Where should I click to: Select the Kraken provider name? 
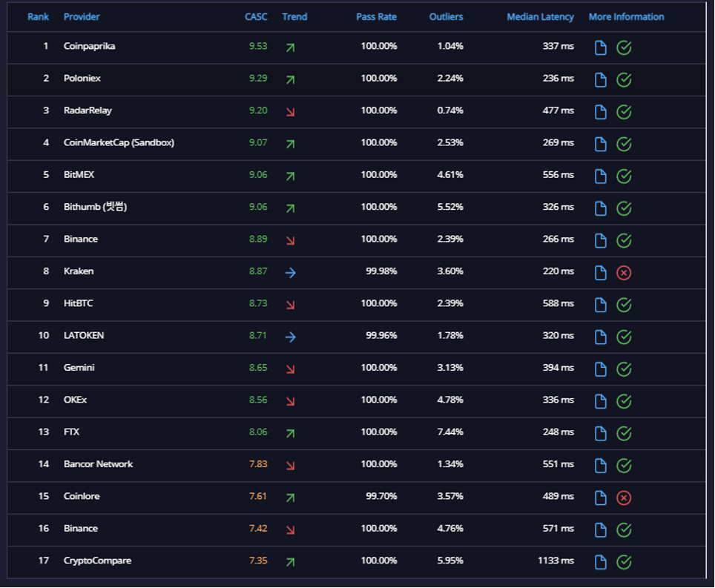[x=79, y=271]
